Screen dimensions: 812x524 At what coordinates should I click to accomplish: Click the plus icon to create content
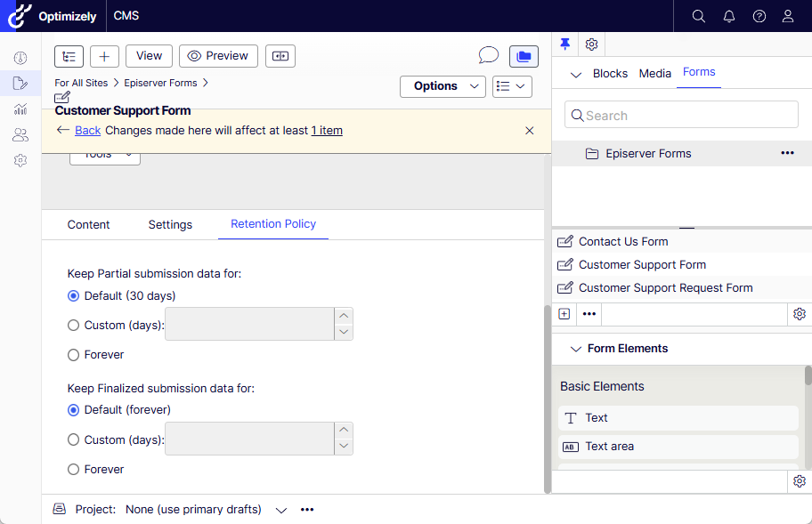coord(104,56)
